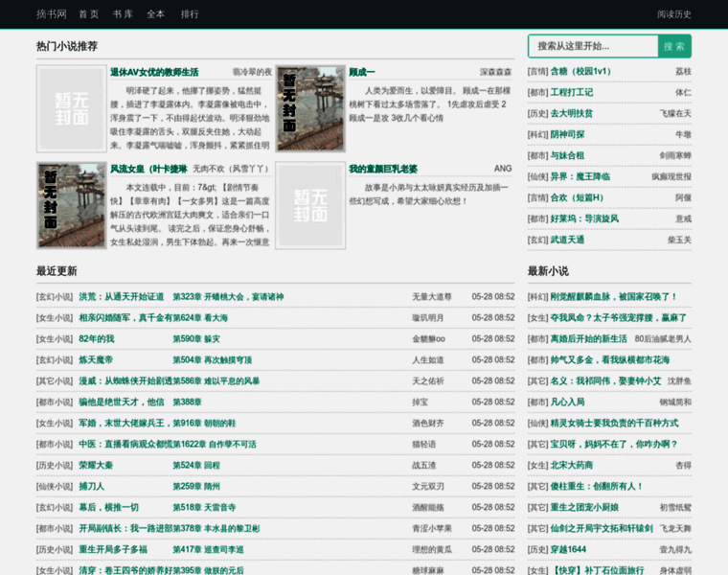The height and width of the screenshot is (575, 728).
Task: Open novel 重生开局多子多福
Action: click(x=113, y=549)
